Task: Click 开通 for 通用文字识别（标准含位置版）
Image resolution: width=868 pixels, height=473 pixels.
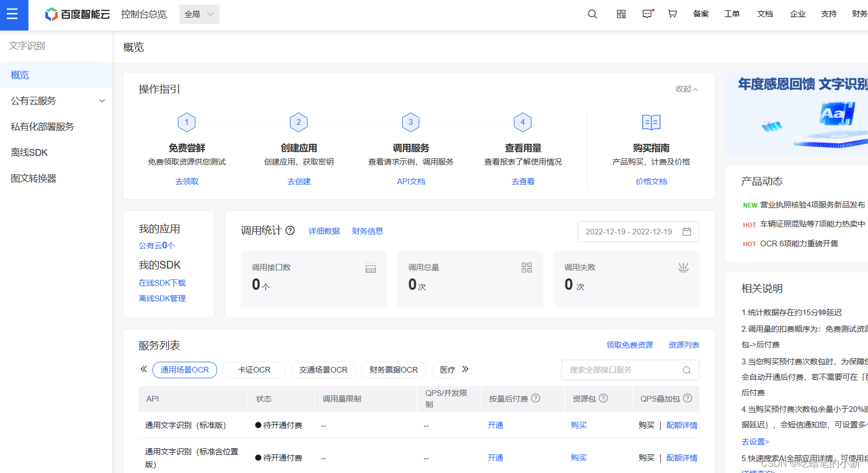Action: pos(495,458)
